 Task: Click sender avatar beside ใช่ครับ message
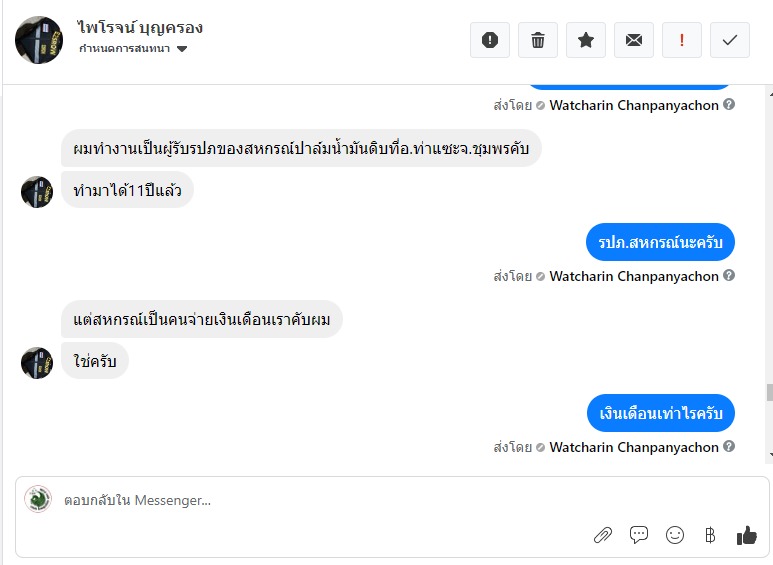[x=37, y=363]
